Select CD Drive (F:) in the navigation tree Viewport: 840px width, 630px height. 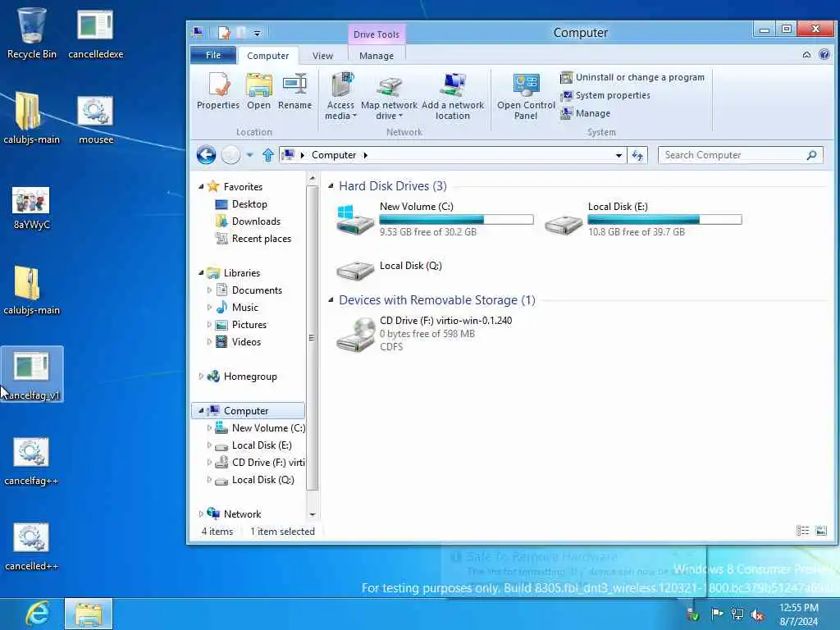pos(268,463)
